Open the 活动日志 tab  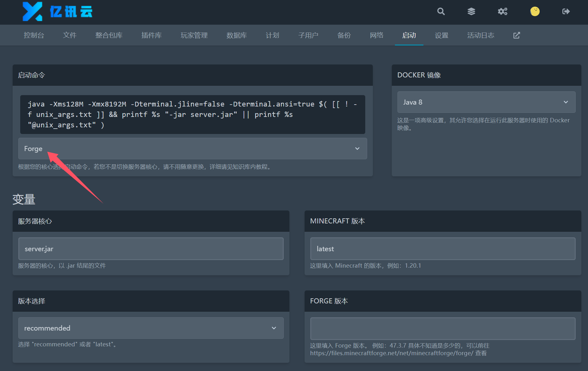pos(481,35)
